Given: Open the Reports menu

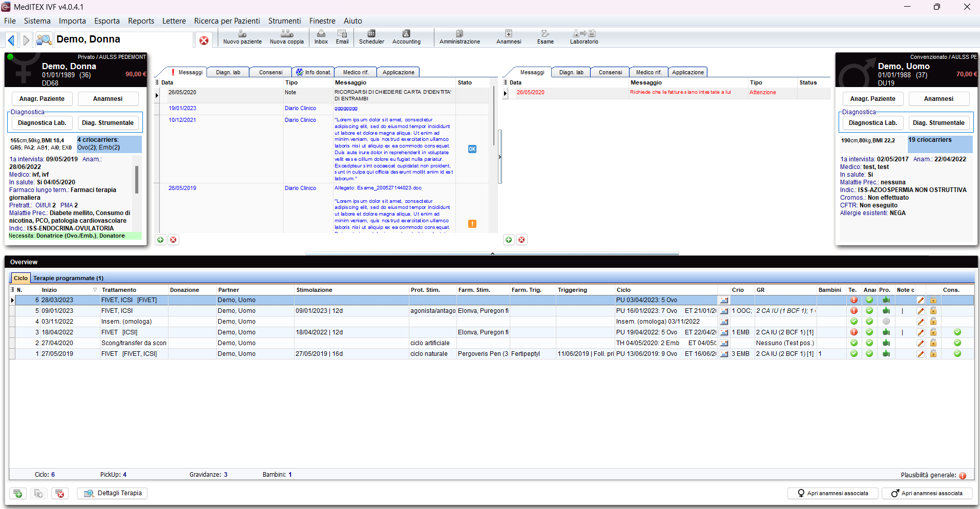Looking at the screenshot, I should 141,21.
